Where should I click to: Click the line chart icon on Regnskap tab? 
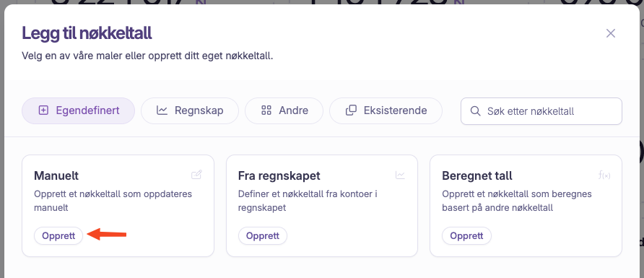(x=162, y=110)
